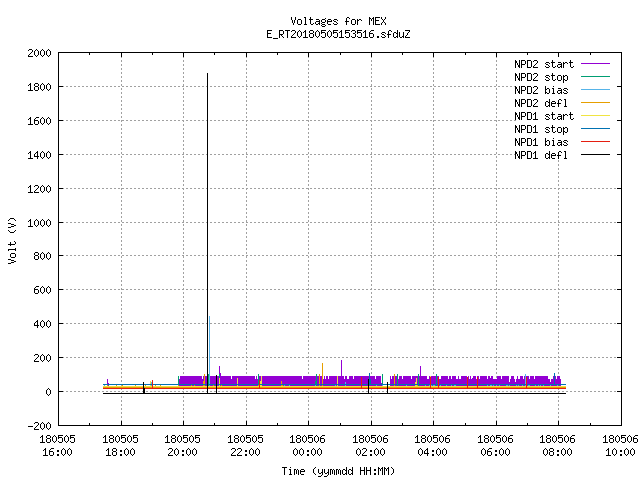Screen dimensions: 640x480
Task: Select the 'NPD2 defl' legend label
Action: [x=541, y=103]
